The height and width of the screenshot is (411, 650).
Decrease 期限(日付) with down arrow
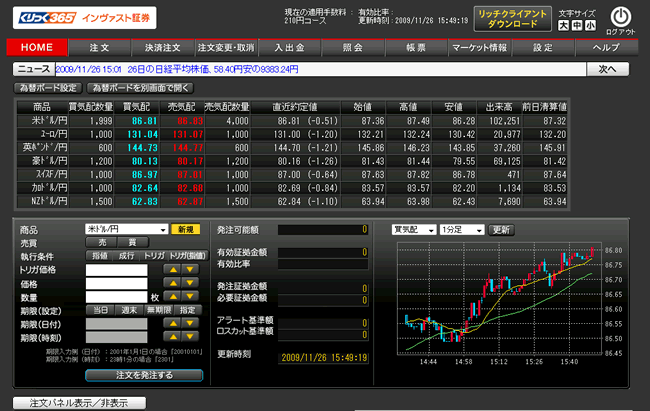pyautogui.click(x=190, y=323)
